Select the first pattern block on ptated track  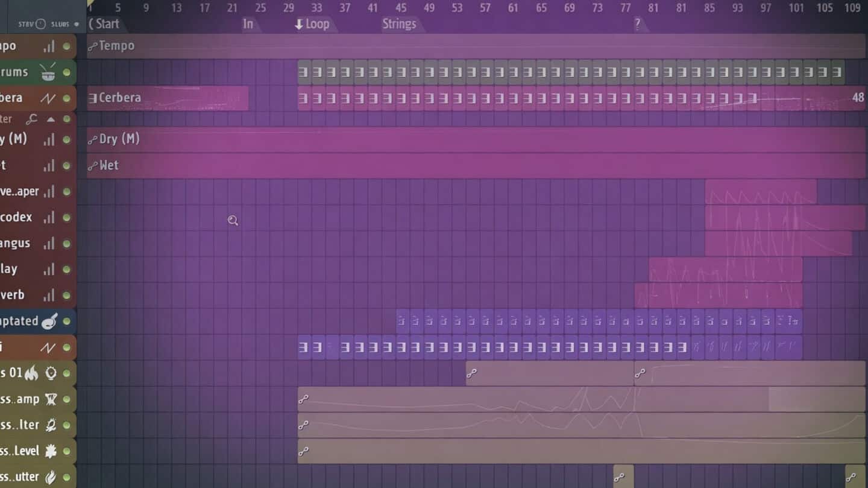(403, 322)
